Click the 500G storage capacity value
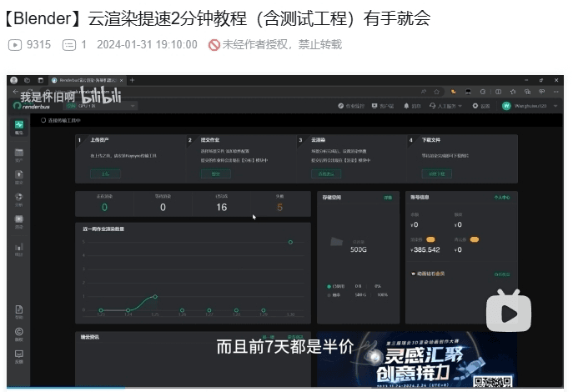 tap(358, 249)
